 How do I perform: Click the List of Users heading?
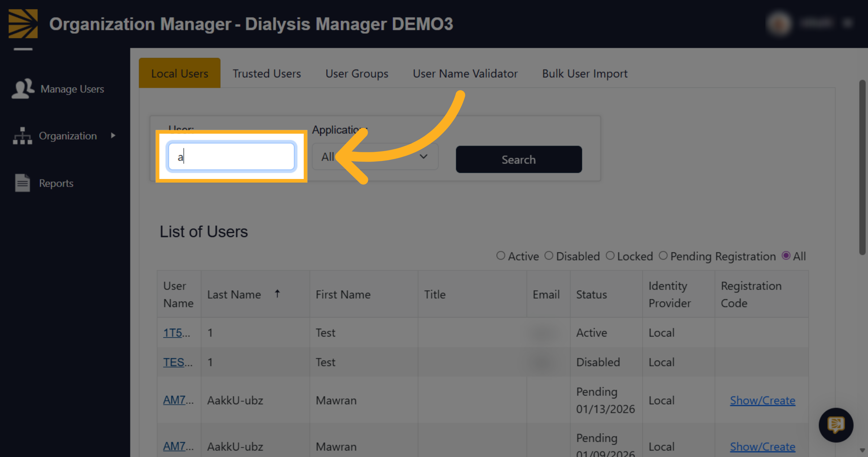[204, 231]
